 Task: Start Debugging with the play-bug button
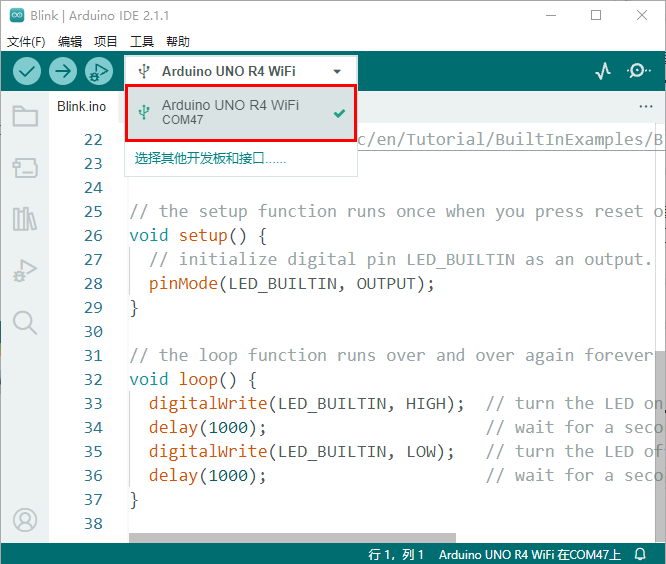(x=99, y=71)
